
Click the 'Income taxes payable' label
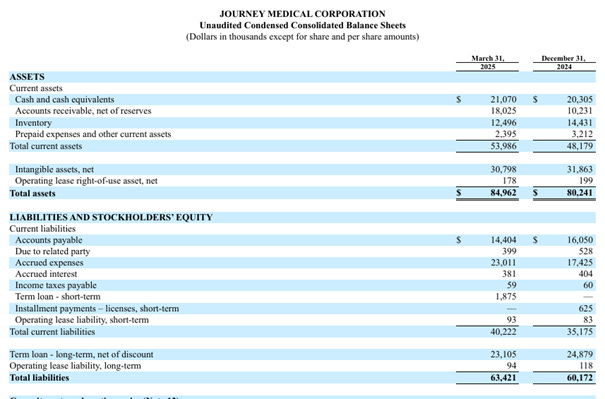pyautogui.click(x=56, y=286)
